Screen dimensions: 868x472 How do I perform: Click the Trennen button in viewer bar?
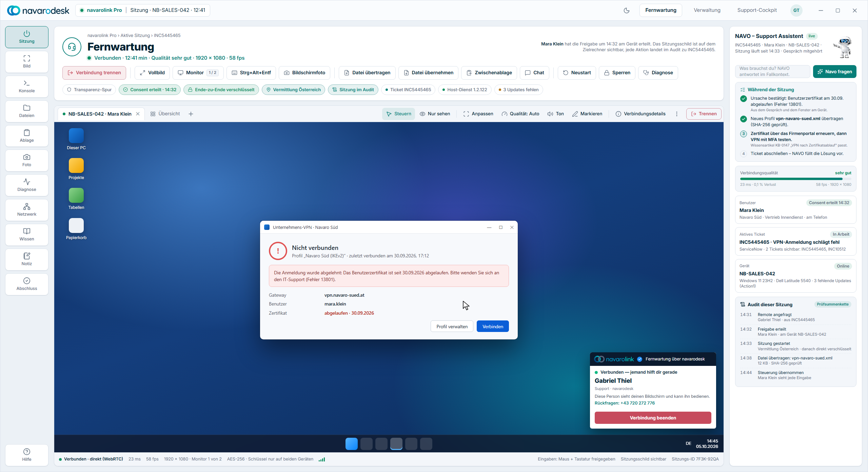[704, 114]
